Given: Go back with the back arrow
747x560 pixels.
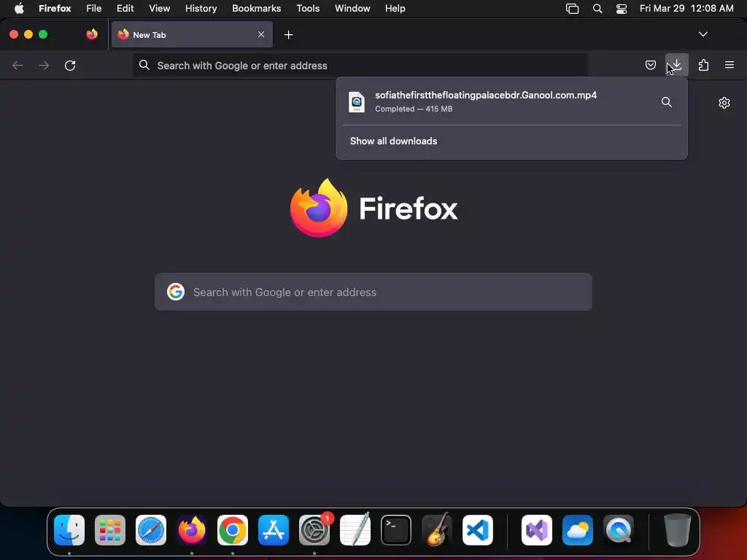Looking at the screenshot, I should coord(18,65).
